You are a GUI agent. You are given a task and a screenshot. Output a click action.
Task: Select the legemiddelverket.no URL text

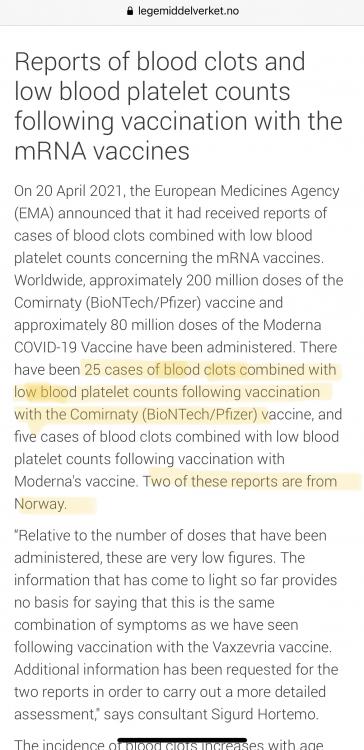[x=188, y=11]
